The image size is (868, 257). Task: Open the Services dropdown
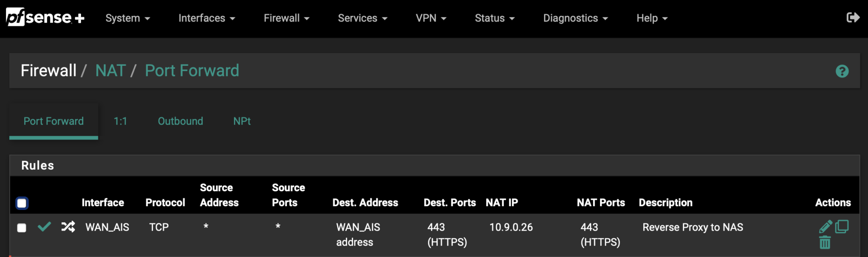click(362, 18)
